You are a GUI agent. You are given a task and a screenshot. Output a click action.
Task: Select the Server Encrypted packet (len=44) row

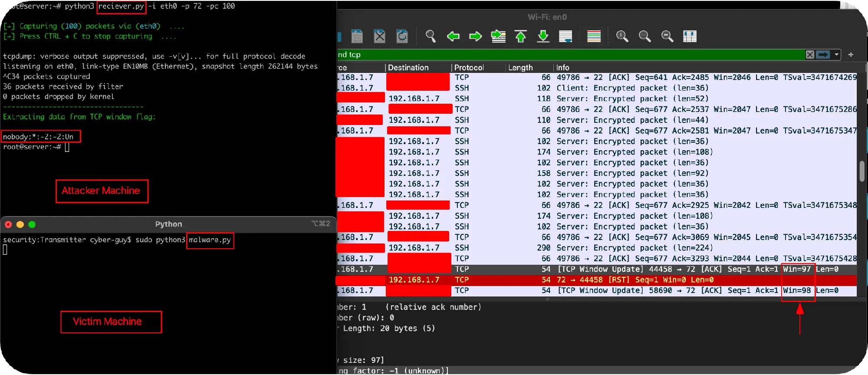point(597,120)
